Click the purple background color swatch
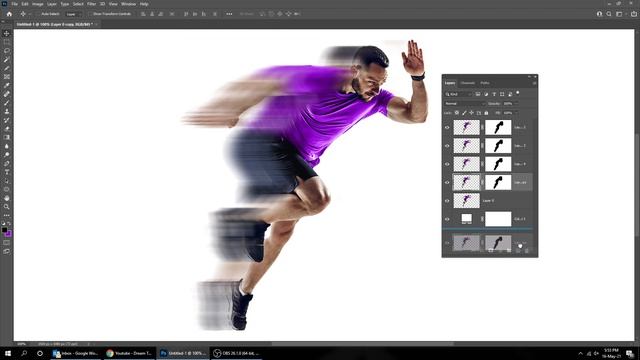Screen dimensions: 640x360 9,234
